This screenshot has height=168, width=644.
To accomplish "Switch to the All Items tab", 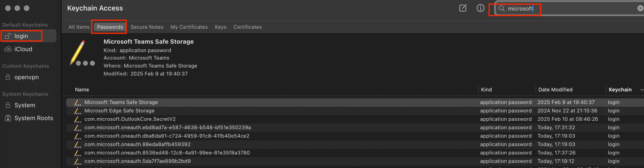I will pos(79,27).
